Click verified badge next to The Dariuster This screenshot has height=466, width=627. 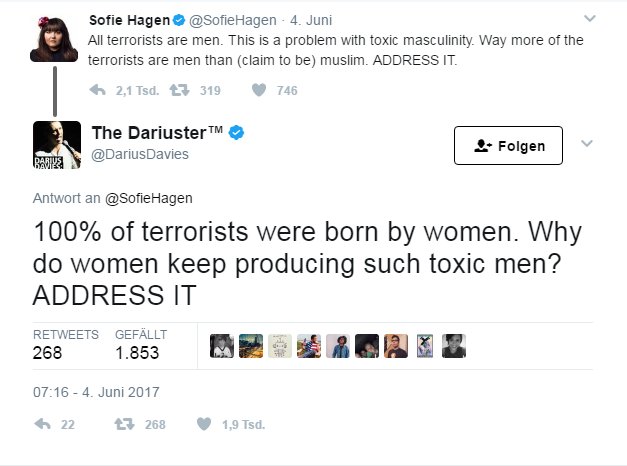pos(237,133)
